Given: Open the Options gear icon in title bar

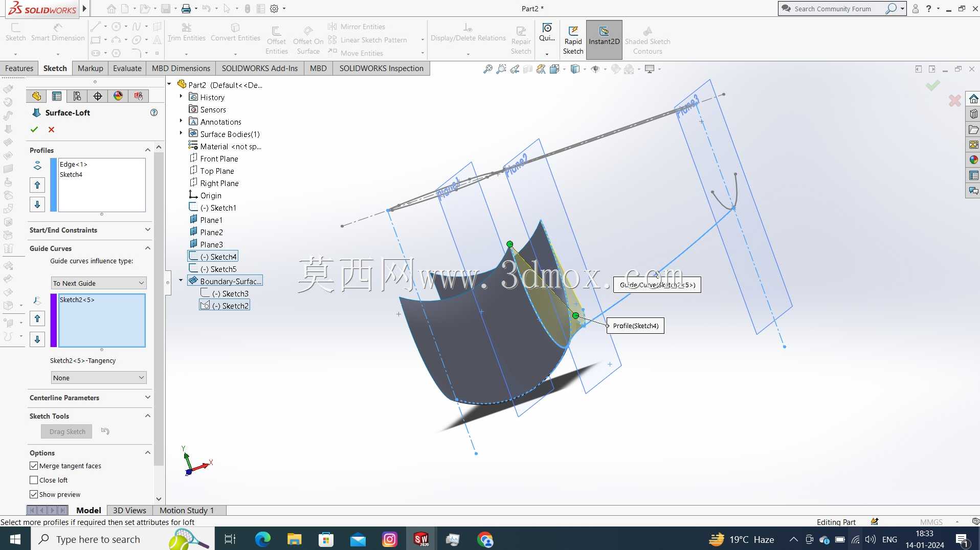Looking at the screenshot, I should pyautogui.click(x=274, y=9).
